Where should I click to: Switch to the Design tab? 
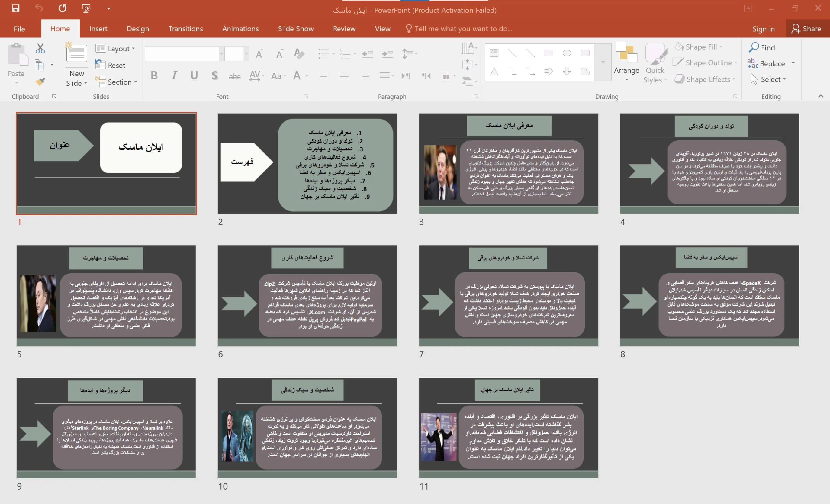click(x=138, y=29)
